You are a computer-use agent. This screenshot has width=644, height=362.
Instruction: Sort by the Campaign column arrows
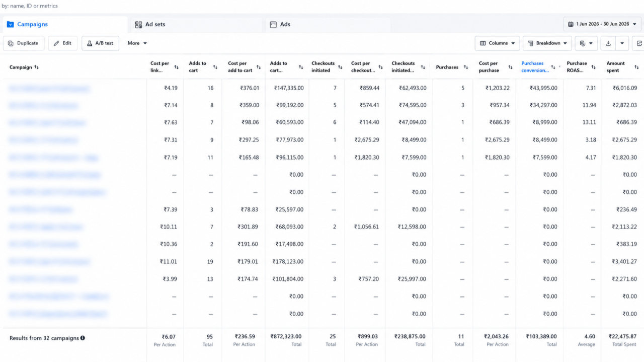click(x=37, y=67)
